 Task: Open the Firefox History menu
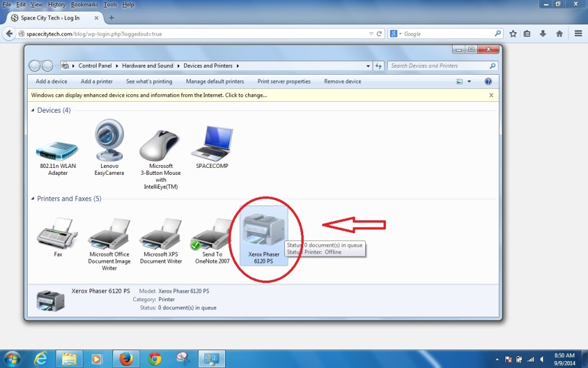(x=57, y=5)
